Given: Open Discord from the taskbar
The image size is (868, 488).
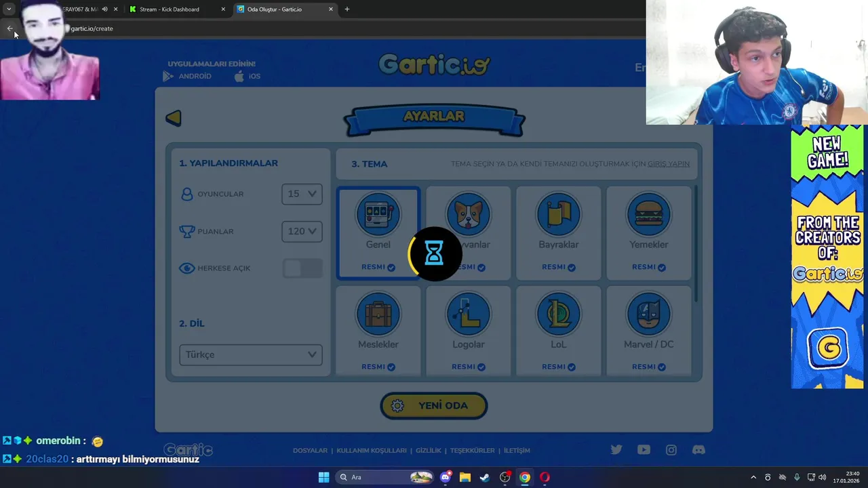Looking at the screenshot, I should pyautogui.click(x=446, y=477).
